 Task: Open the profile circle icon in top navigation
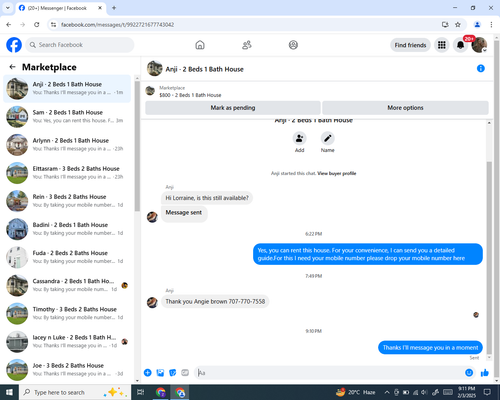tap(293, 45)
